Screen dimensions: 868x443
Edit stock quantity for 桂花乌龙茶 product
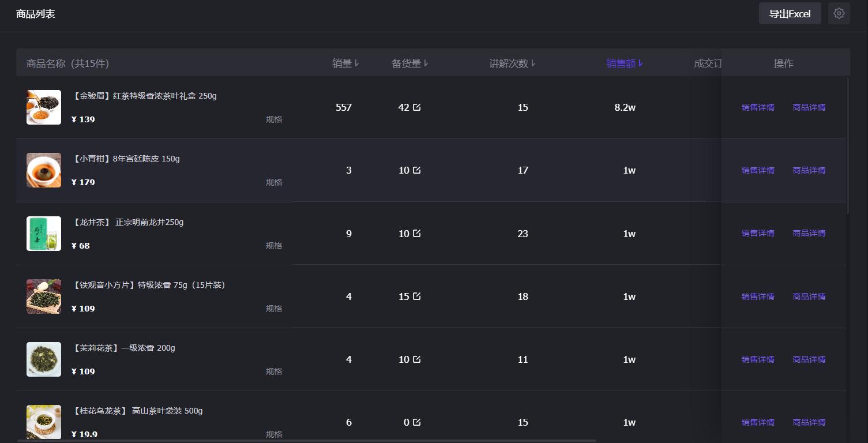(417, 422)
